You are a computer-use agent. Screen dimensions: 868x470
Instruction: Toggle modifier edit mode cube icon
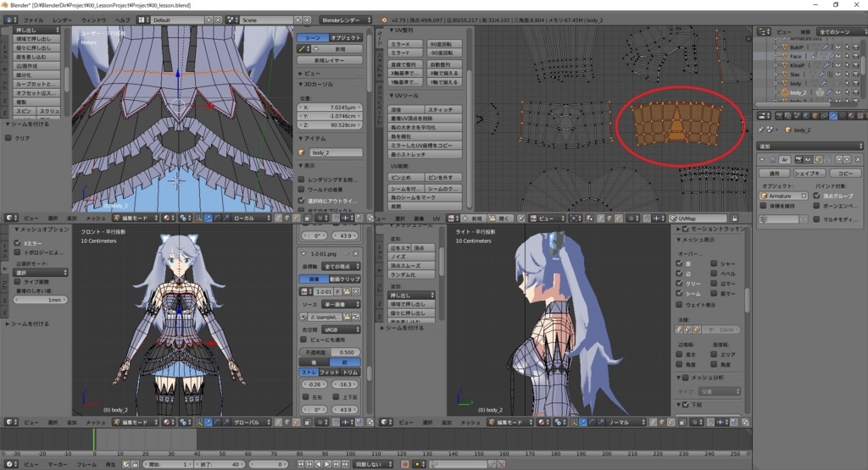coord(818,159)
